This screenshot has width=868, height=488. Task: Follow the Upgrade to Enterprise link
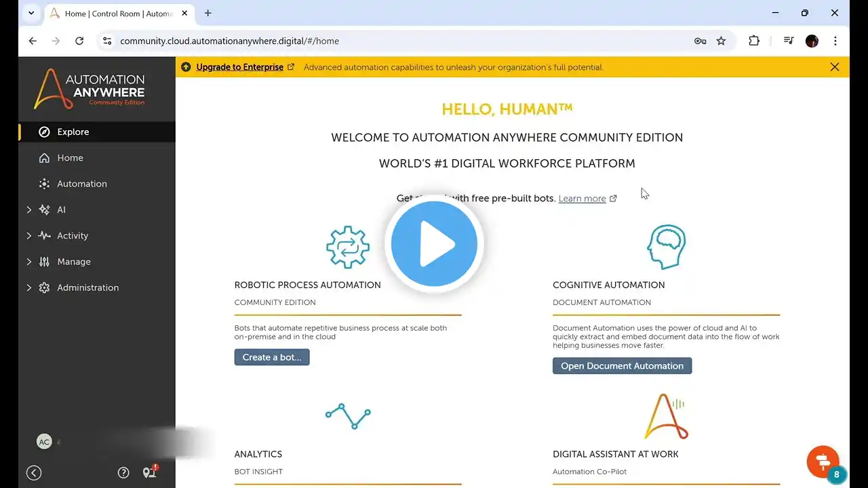point(240,67)
